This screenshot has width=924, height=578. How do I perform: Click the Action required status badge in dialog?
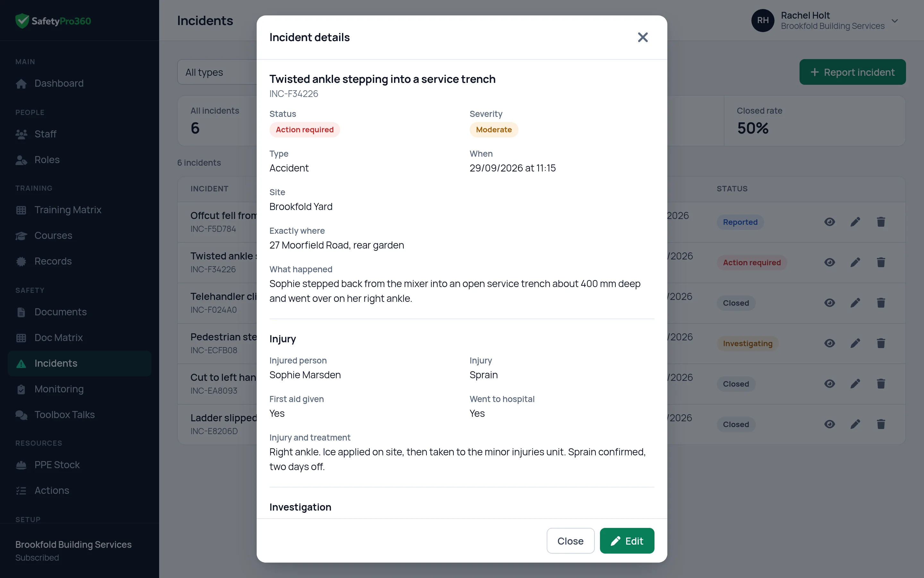pyautogui.click(x=304, y=130)
